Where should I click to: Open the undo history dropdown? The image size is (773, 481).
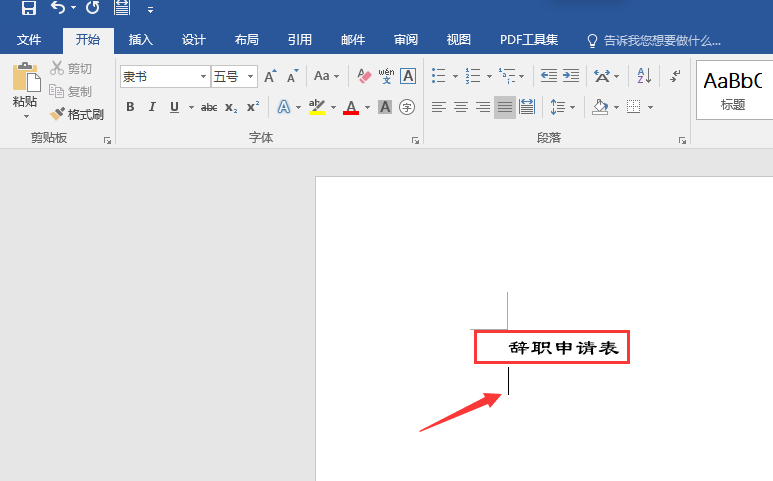(x=73, y=7)
